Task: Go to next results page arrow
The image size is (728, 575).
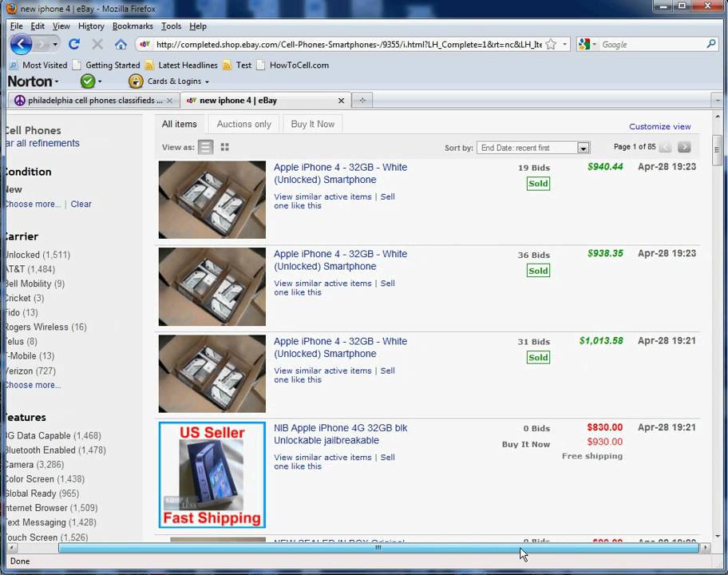Action: coord(684,147)
